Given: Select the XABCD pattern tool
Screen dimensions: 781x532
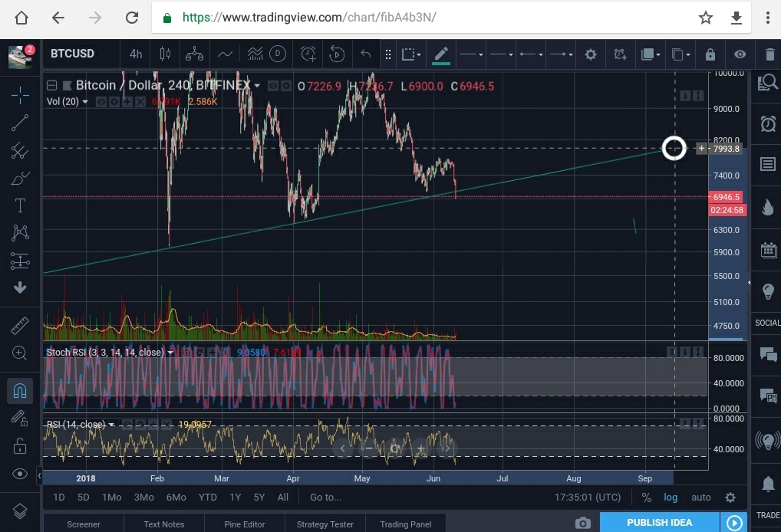Looking at the screenshot, I should tap(20, 232).
